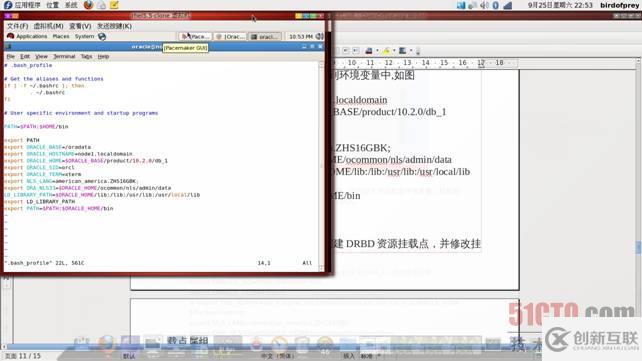Expand the font color dropdown arrow
Viewport: 642px width, 361px height.
[x=377, y=51]
